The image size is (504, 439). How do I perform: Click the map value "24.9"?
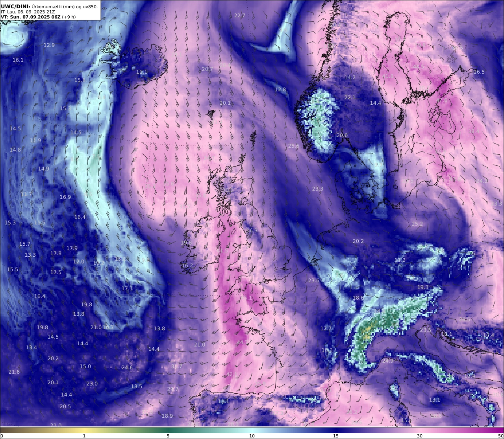[388, 361]
